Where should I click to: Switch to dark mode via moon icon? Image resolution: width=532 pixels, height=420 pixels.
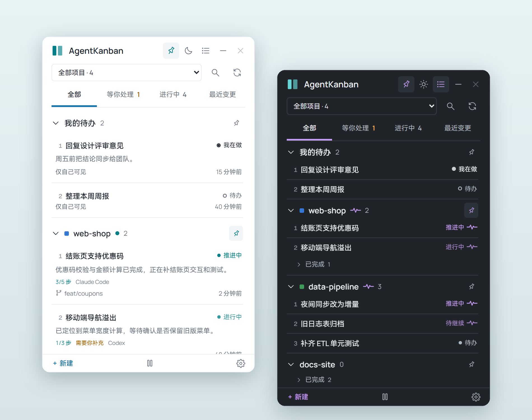[x=188, y=51]
